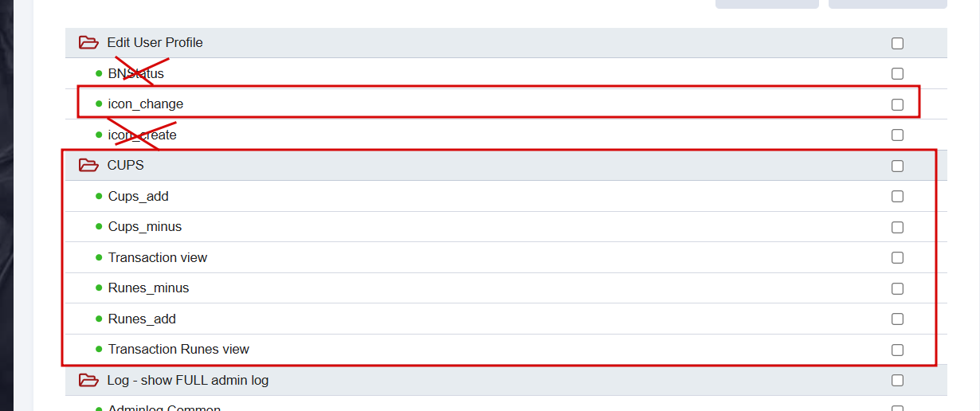Click the green bullet next to Cups_minus
This screenshot has width=980, height=411.
(x=100, y=227)
